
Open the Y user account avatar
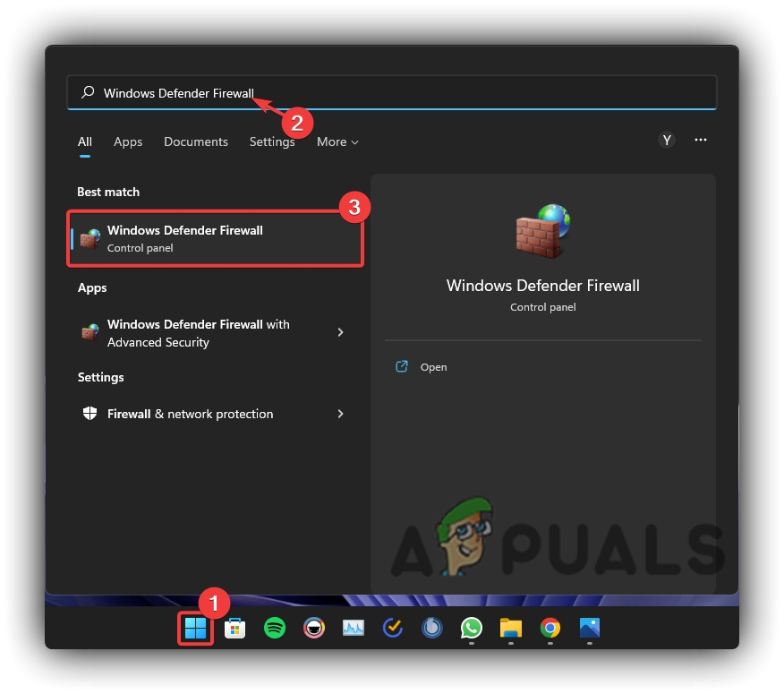667,140
